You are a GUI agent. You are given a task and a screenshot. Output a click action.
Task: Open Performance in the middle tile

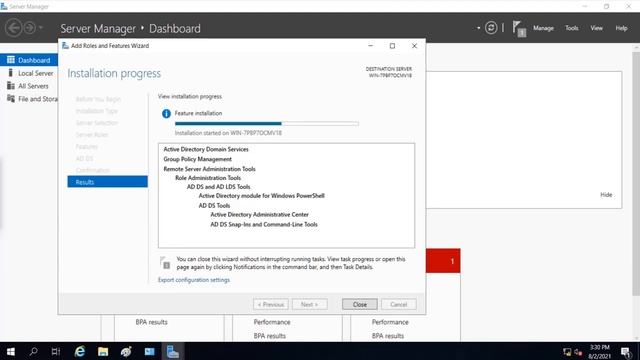coord(272,322)
